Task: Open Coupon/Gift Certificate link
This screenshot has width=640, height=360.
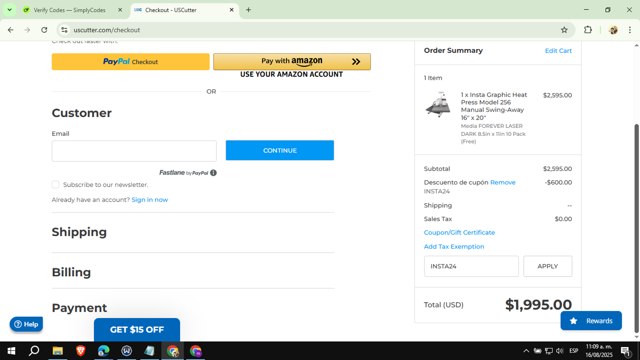Action: (x=459, y=232)
